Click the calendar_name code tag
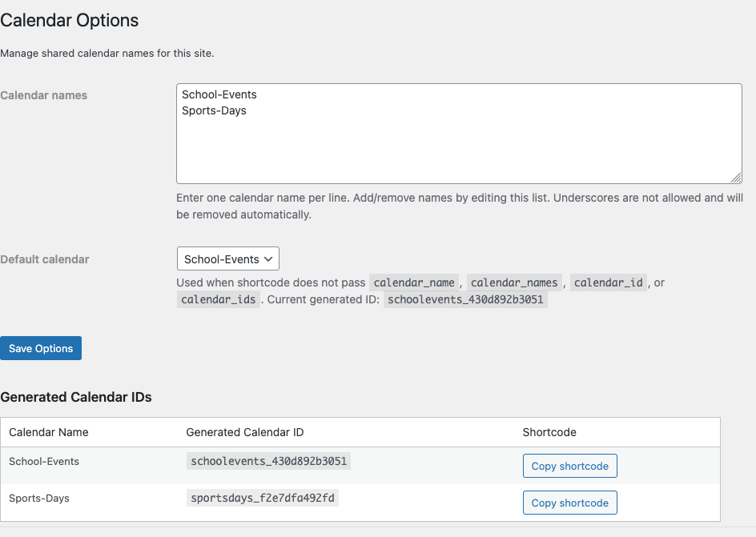756x537 pixels. click(414, 283)
